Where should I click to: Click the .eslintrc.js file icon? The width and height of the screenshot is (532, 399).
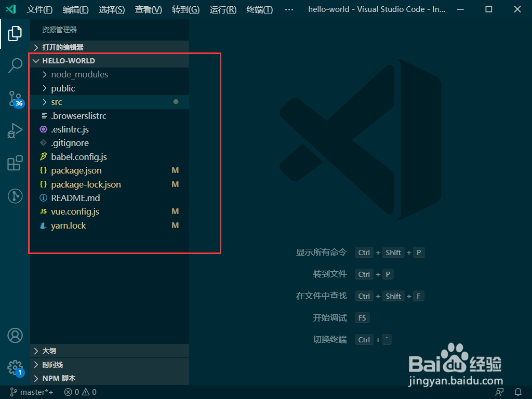coord(44,129)
